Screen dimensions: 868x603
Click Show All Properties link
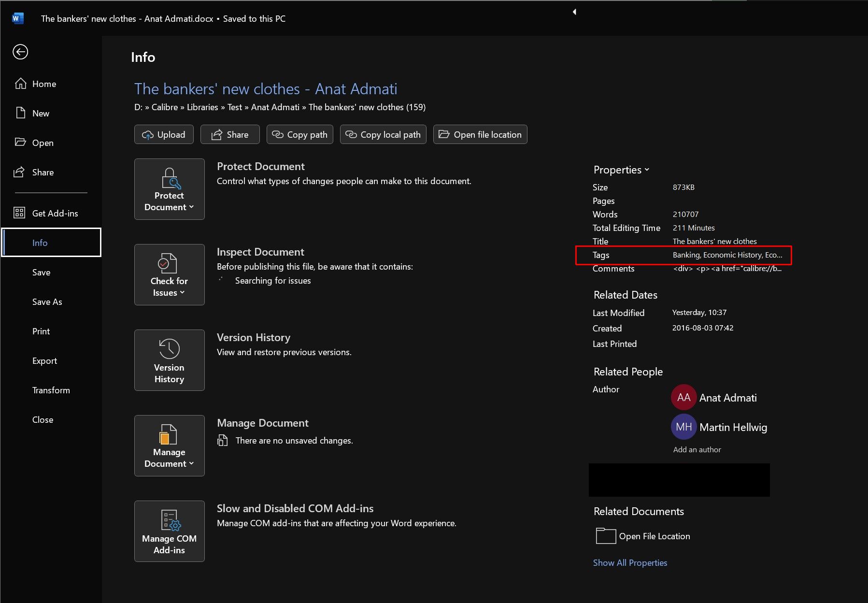[630, 562]
